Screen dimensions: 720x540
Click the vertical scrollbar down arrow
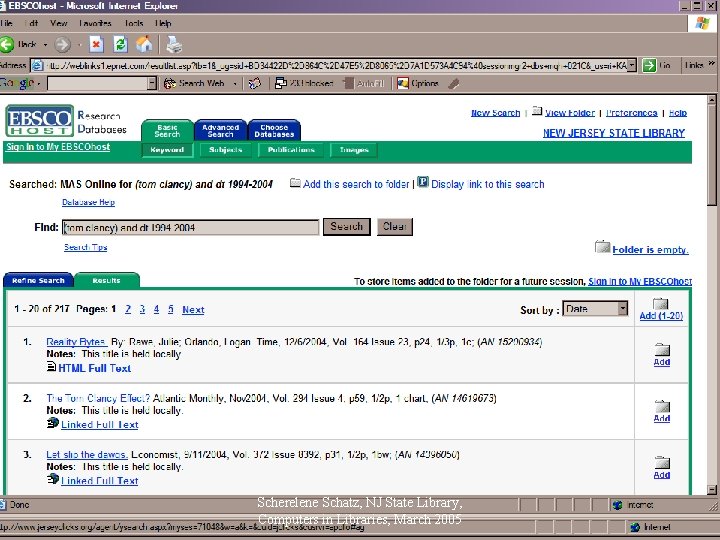(712, 490)
